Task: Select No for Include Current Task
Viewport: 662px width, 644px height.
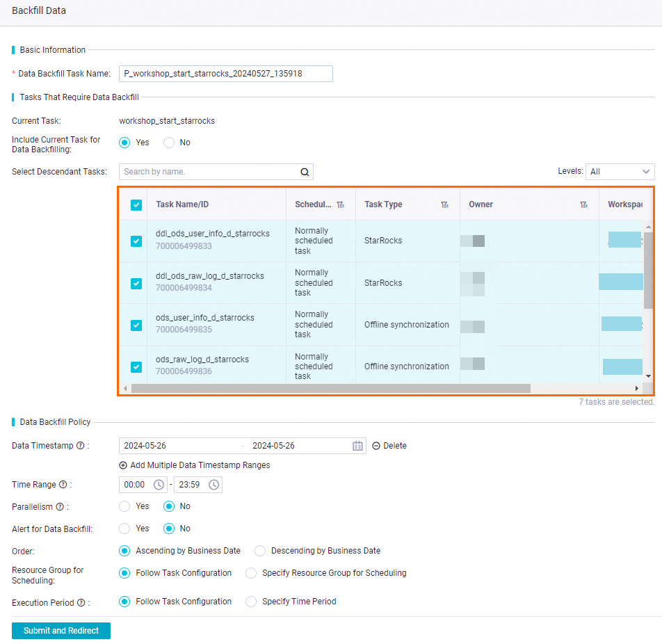Action: click(169, 143)
